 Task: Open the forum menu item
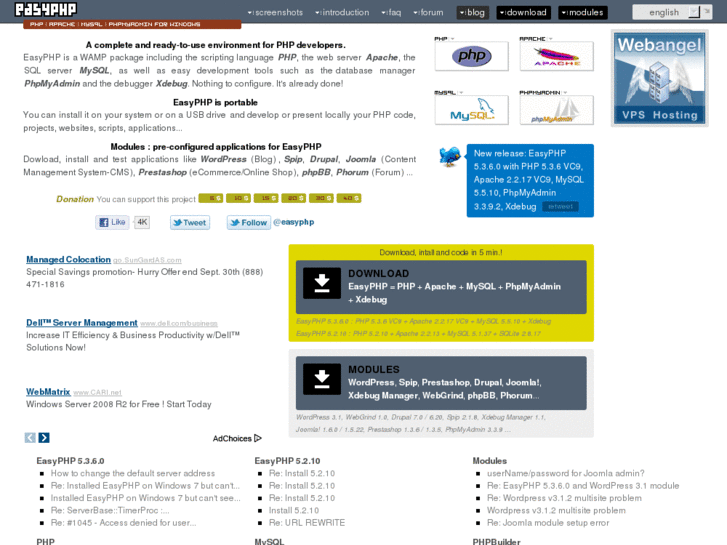click(428, 13)
